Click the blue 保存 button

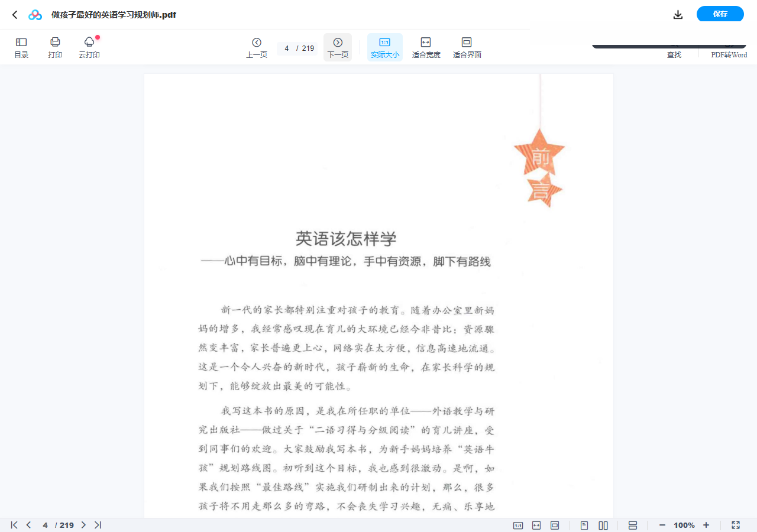coord(720,14)
